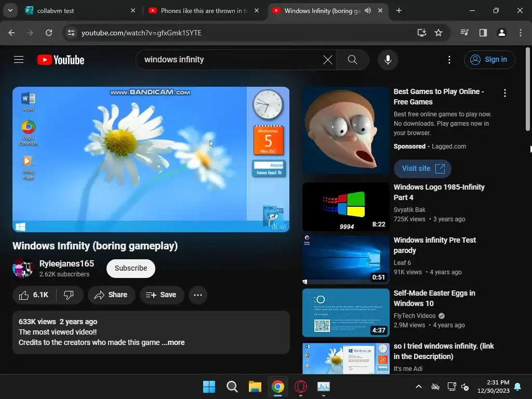Screen dimensions: 532x399
Task: Open the YouTube hamburger guide menu
Action: 19,60
